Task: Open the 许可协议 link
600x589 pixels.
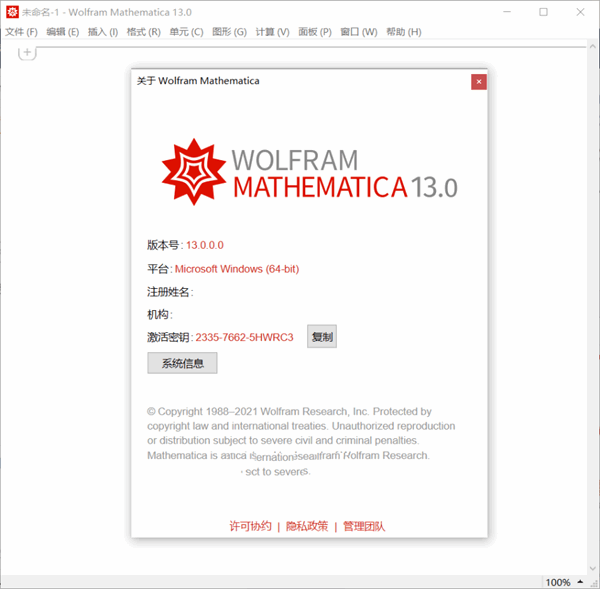Action: click(250, 526)
